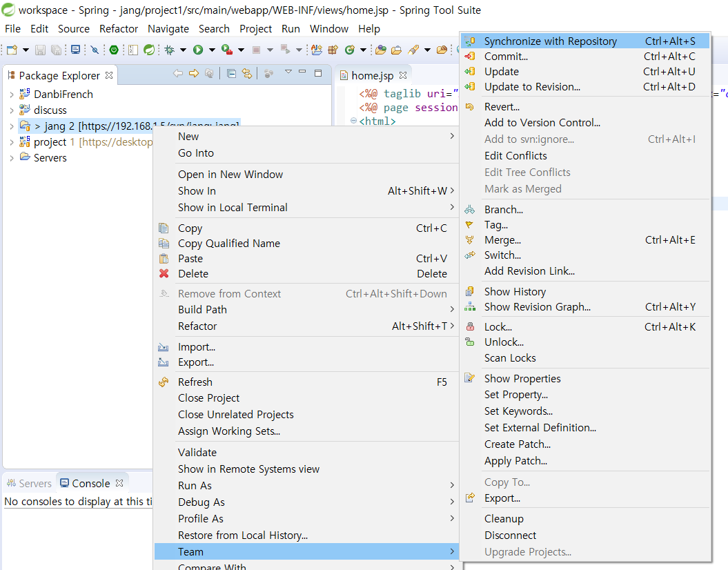
Task: Choose Synchronize with Repository
Action: pyautogui.click(x=585, y=41)
